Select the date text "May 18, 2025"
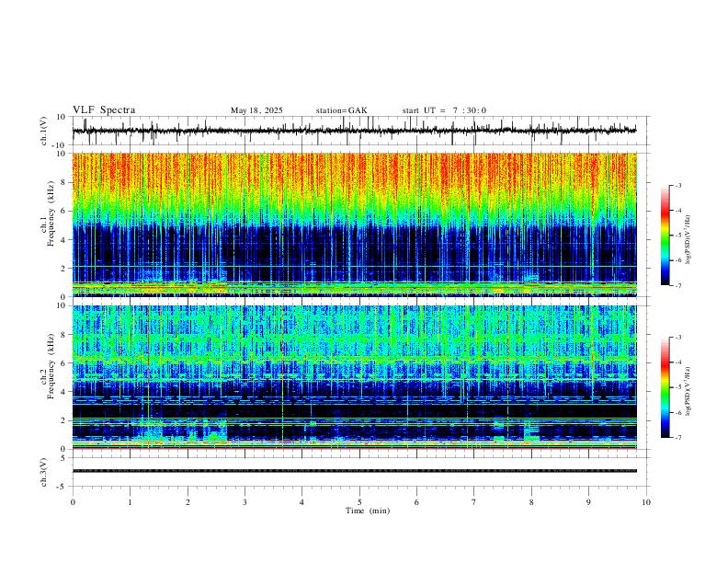The image size is (728, 563). pyautogui.click(x=256, y=110)
